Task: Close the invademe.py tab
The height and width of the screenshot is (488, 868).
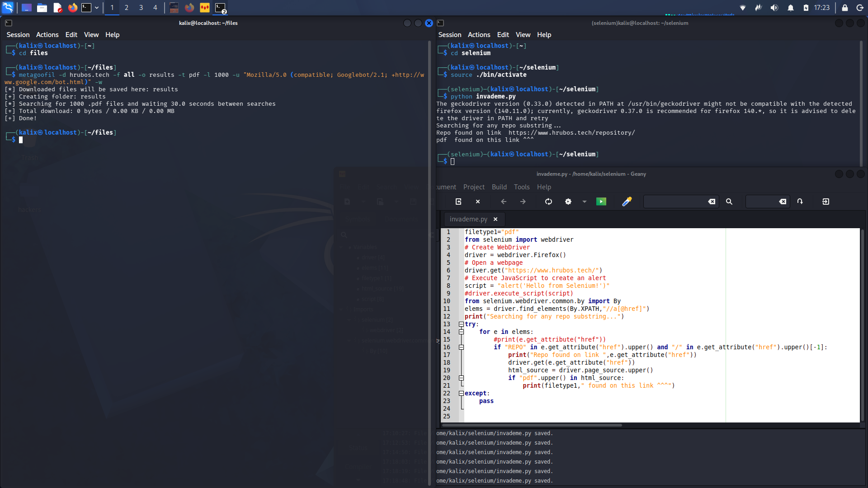Action: click(x=495, y=219)
